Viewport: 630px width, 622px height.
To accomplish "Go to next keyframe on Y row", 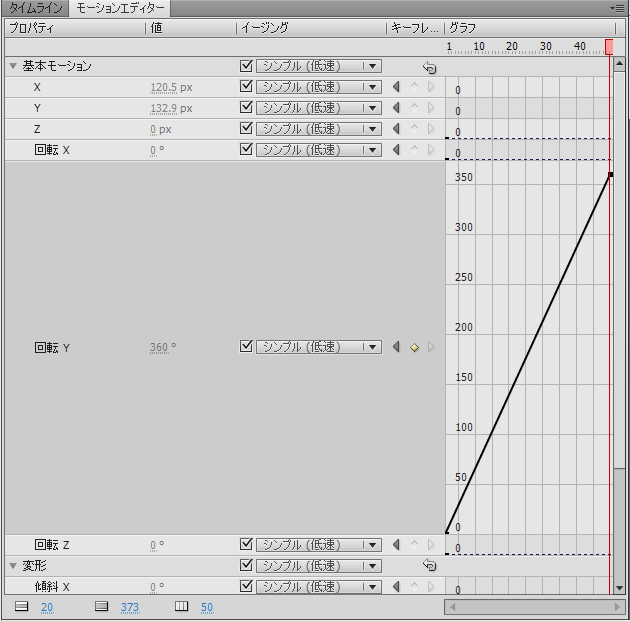I will [x=431, y=107].
